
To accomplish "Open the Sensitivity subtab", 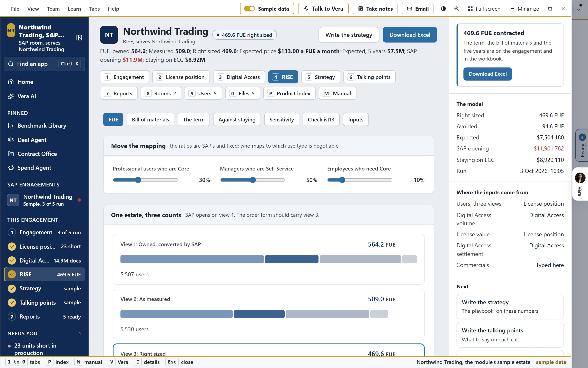I will coord(282,120).
